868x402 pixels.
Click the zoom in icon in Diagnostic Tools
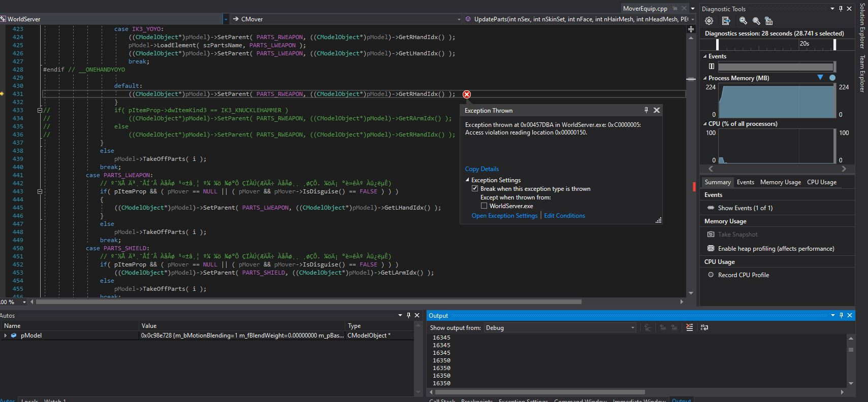tap(743, 21)
